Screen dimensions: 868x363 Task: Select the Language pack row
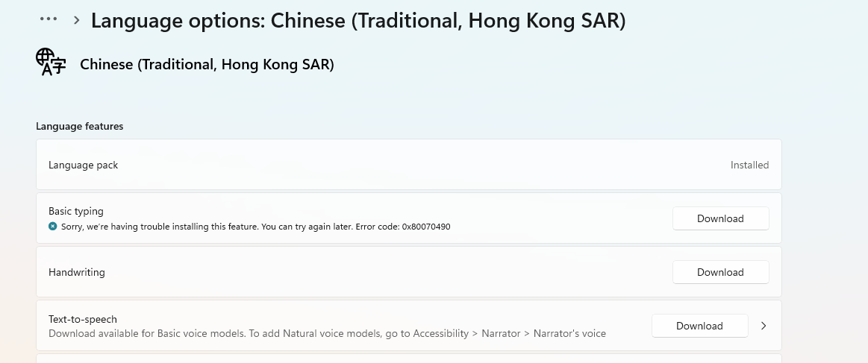click(x=408, y=165)
